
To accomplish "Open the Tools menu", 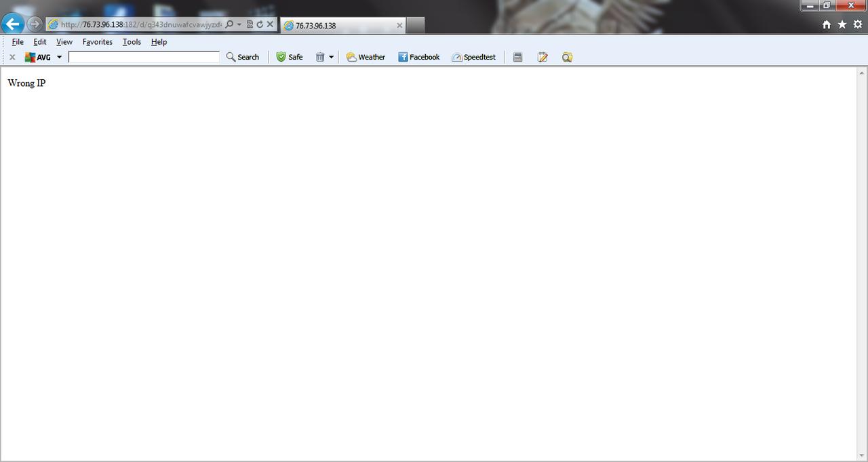I will point(132,42).
